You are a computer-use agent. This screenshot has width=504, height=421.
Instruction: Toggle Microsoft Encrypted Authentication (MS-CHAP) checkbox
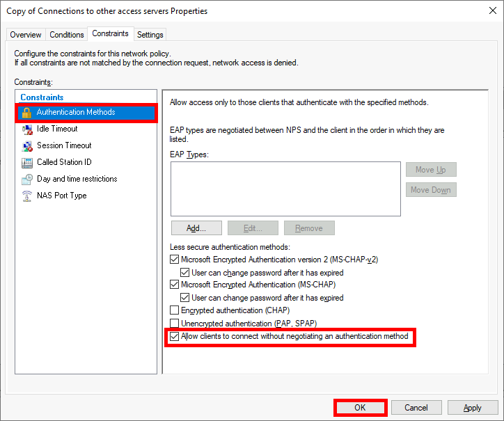pos(174,285)
